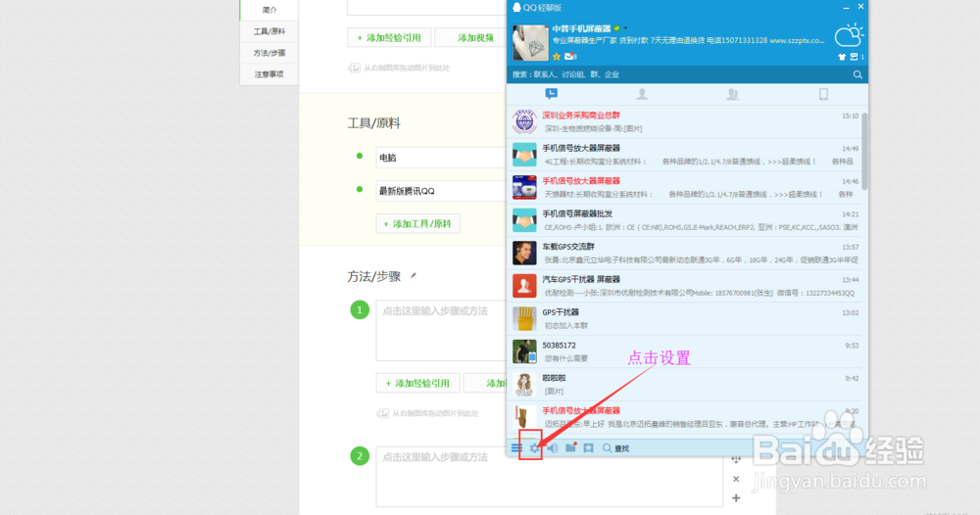The height and width of the screenshot is (515, 980).
Task: Click avatar of 深圳业务采购商业总群
Action: point(524,121)
